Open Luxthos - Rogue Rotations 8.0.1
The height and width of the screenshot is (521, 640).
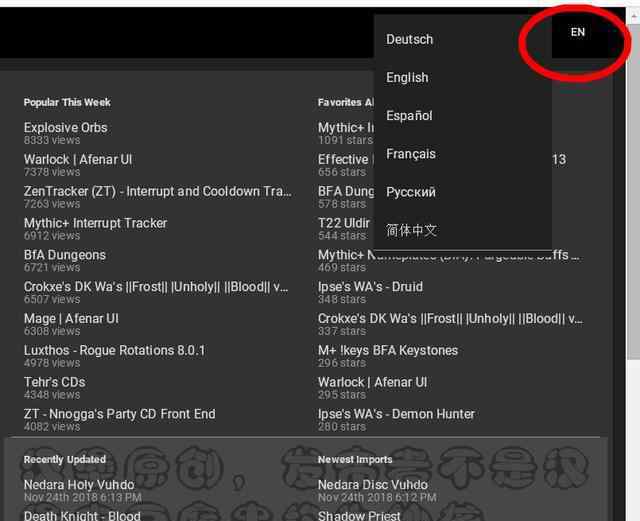pyautogui.click(x=114, y=350)
